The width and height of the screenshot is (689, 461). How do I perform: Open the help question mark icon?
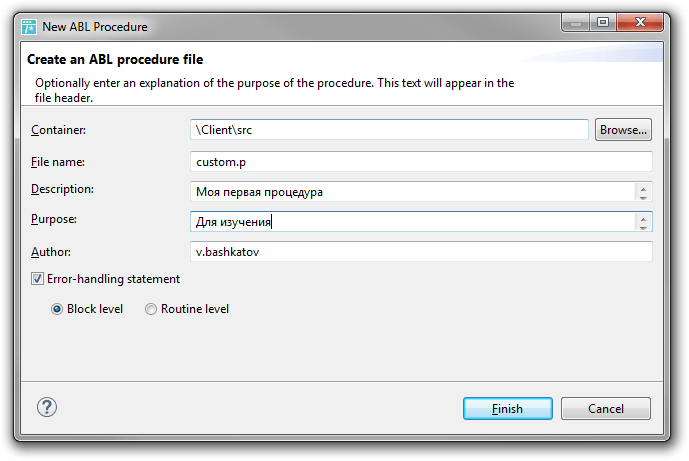[x=47, y=407]
